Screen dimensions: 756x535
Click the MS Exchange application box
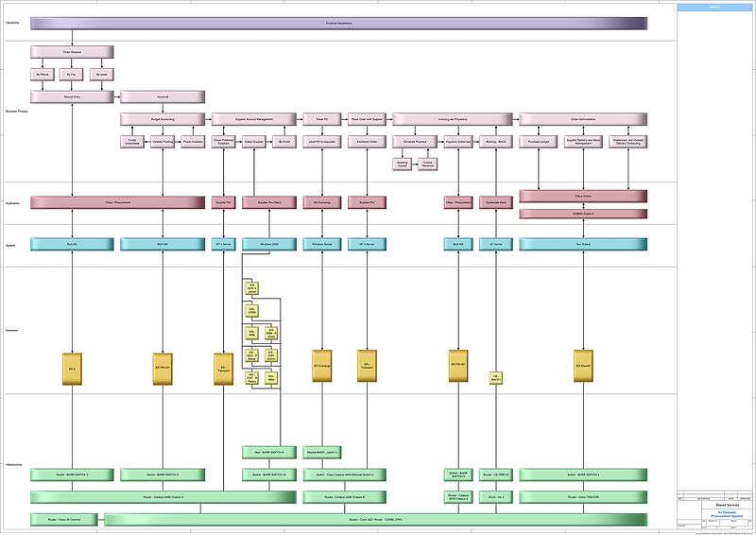tap(322, 202)
